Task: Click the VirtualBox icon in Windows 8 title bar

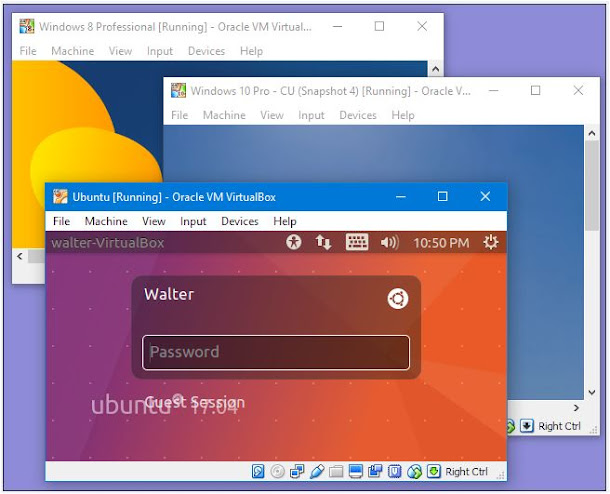Action: click(x=27, y=26)
